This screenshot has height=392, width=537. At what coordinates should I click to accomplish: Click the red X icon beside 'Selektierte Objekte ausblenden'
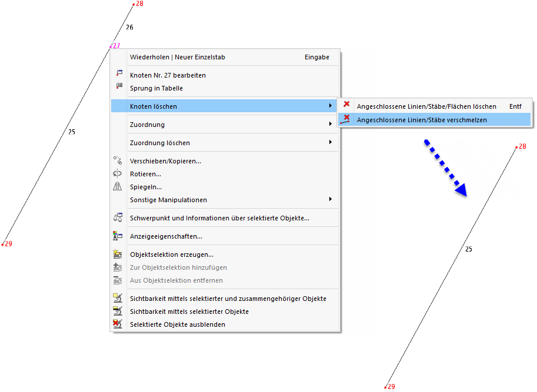[118, 324]
